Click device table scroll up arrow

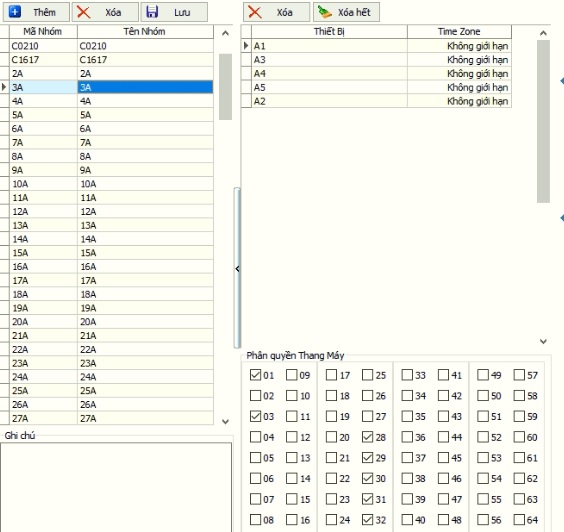pyautogui.click(x=543, y=33)
